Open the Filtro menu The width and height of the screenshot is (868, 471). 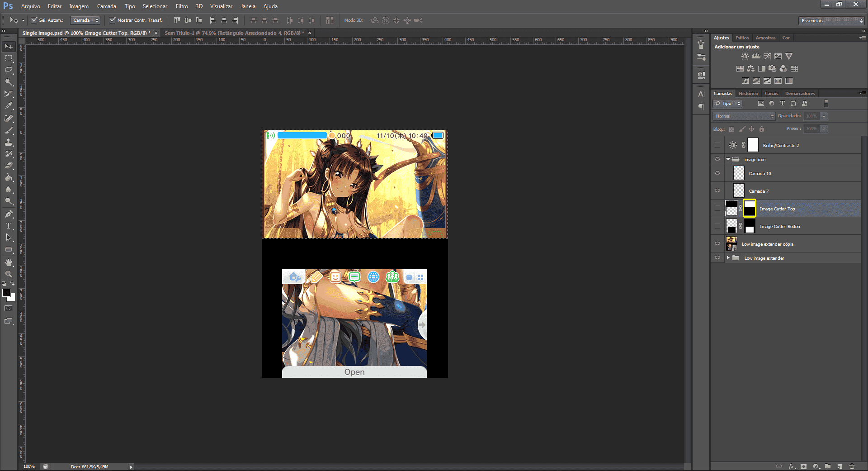[182, 6]
